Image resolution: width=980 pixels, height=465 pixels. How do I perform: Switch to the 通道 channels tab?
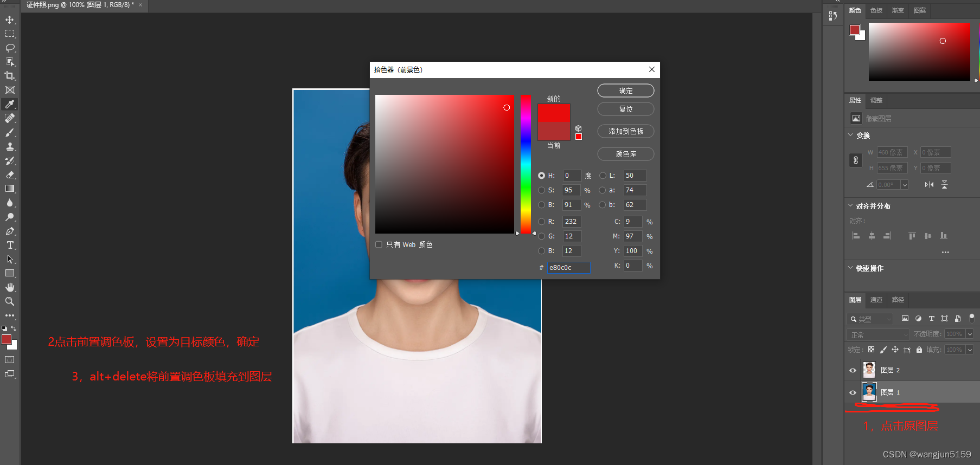click(x=876, y=300)
